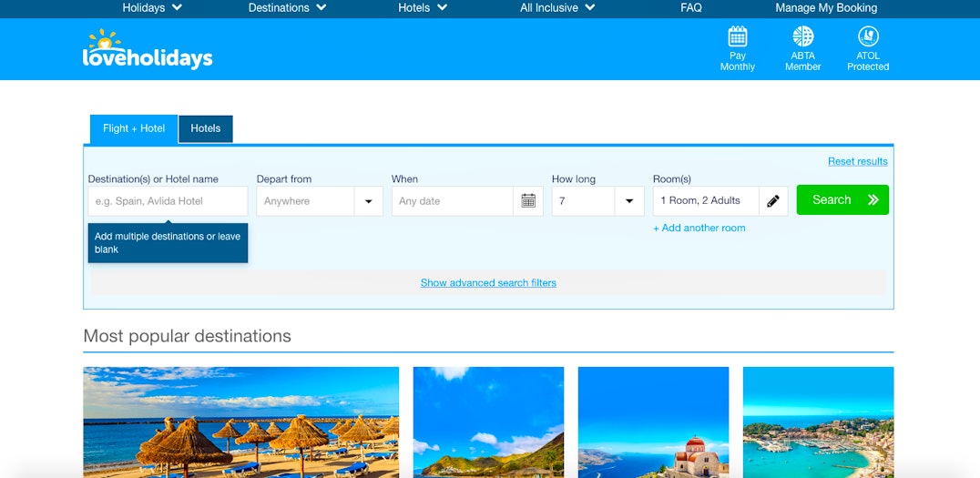Image resolution: width=980 pixels, height=478 pixels.
Task: Open the red-domed church destination photo
Action: (653, 422)
